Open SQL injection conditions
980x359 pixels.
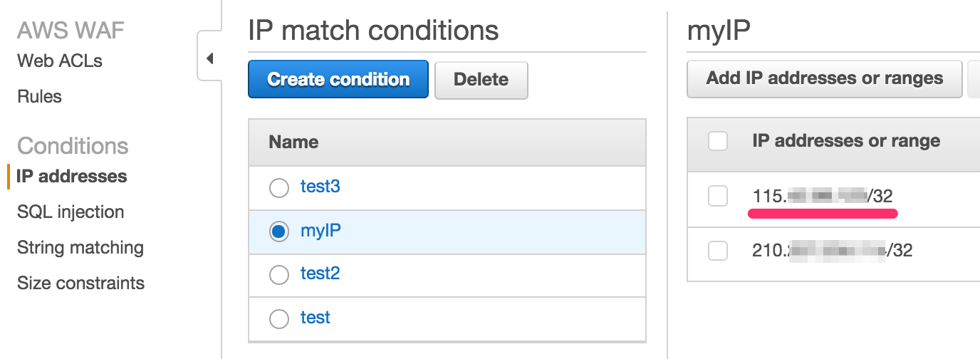pos(71,212)
